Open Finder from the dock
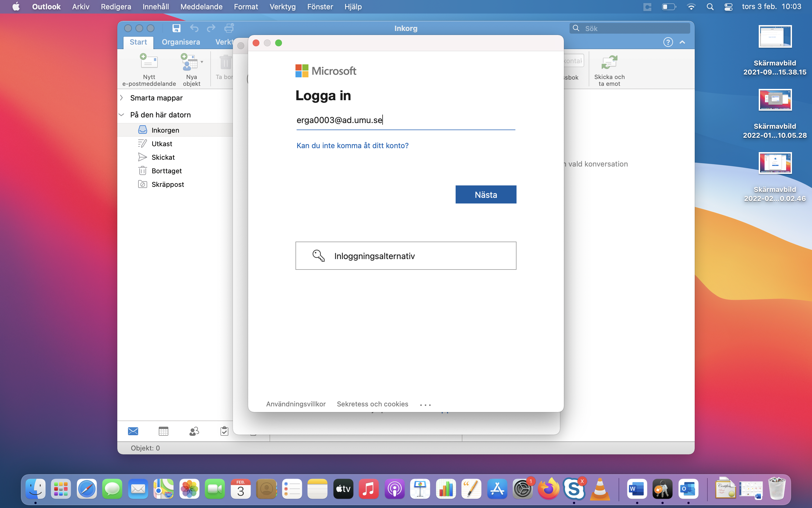The image size is (812, 508). tap(35, 489)
